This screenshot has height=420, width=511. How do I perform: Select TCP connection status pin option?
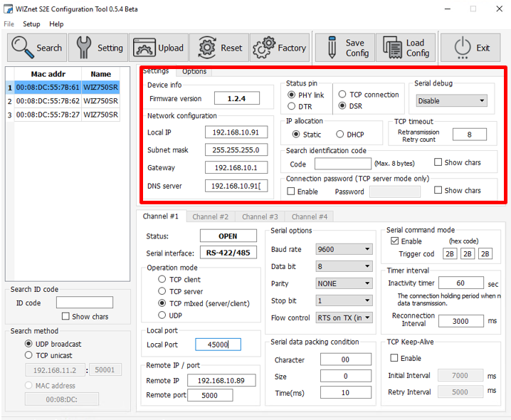[x=369, y=95]
